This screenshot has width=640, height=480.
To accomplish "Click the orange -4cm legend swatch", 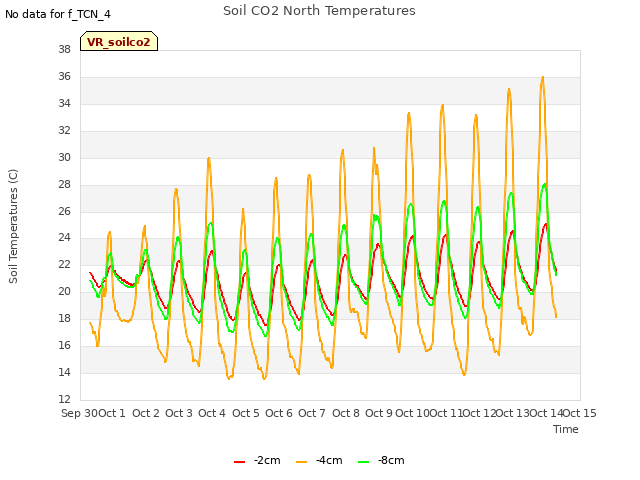I will click(x=301, y=462).
